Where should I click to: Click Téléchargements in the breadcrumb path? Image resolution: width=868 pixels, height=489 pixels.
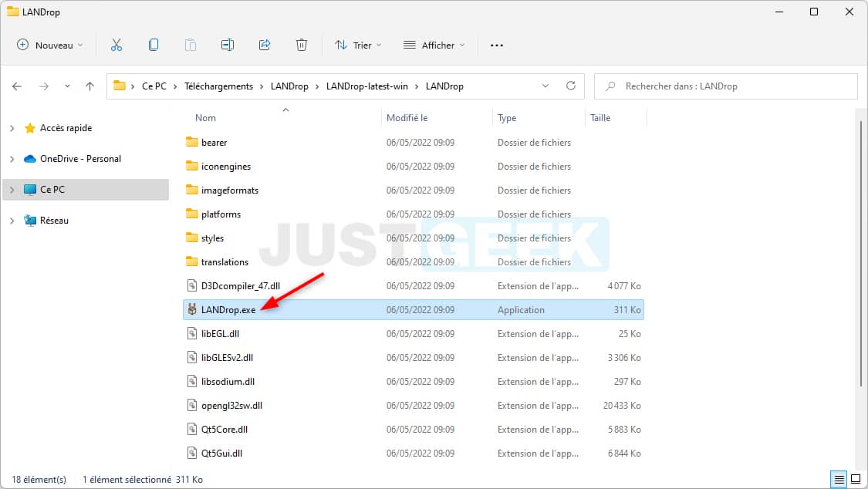(218, 86)
